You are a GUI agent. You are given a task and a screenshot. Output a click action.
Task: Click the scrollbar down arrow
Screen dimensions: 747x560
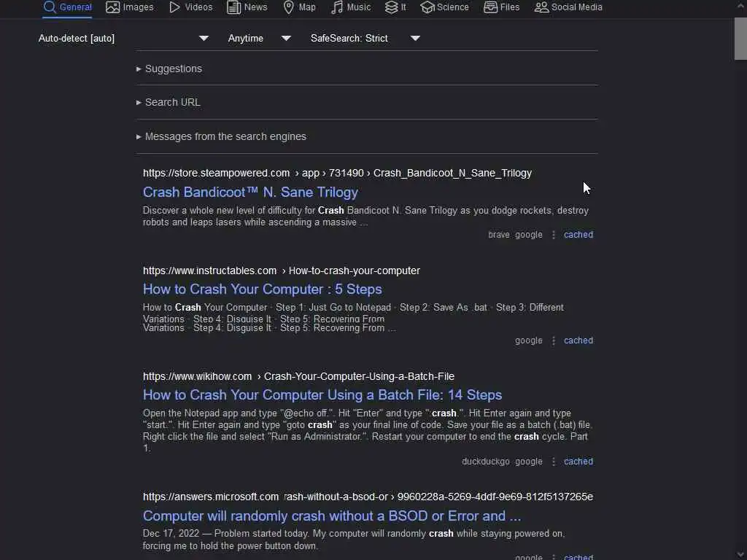coord(741,555)
